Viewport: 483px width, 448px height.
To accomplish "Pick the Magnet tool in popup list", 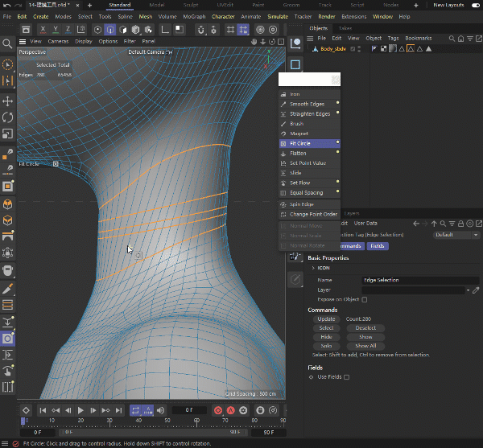I will coord(299,134).
